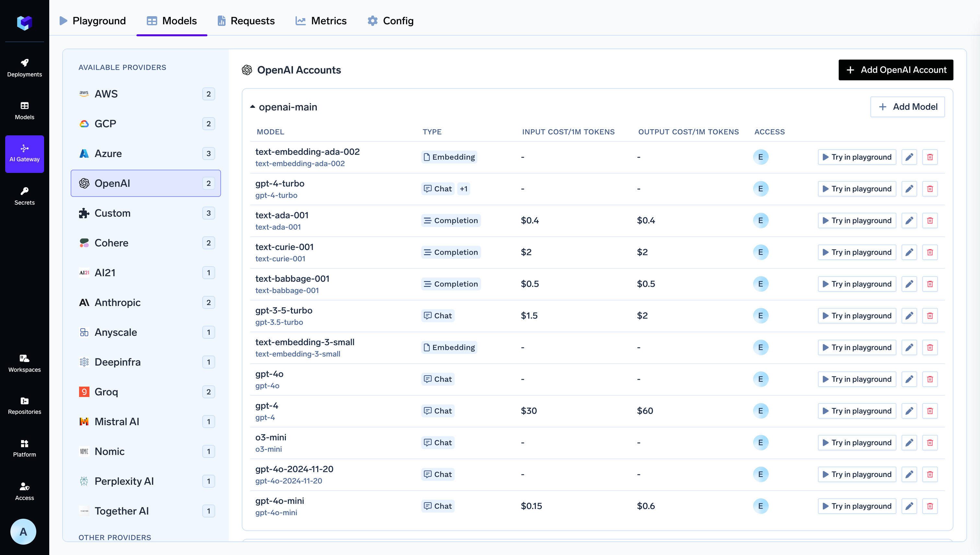Open the Requests tab
Screen dimensions: 980x555
tap(246, 21)
